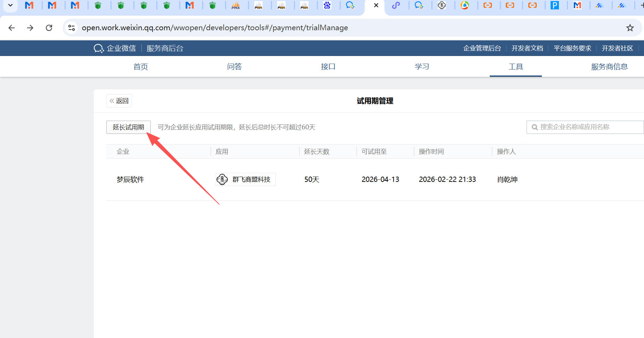Close the active browser tab
Viewport: 644px width, 338px height.
(376, 6)
